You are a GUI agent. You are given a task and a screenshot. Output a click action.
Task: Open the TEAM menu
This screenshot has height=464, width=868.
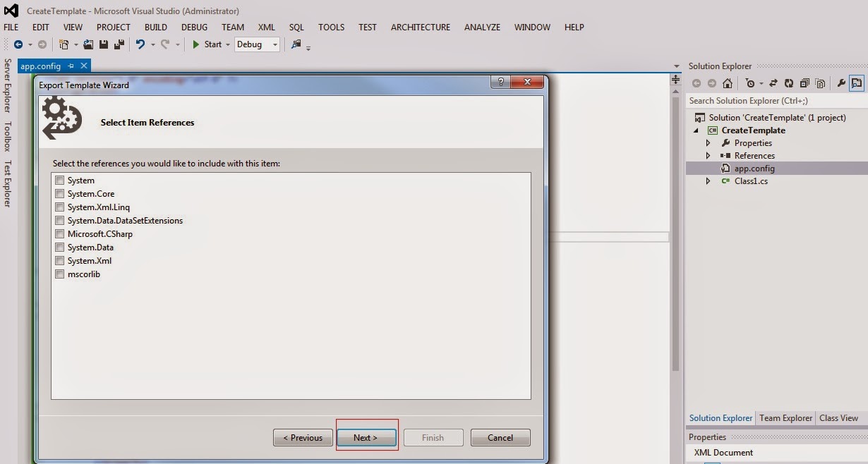point(233,27)
